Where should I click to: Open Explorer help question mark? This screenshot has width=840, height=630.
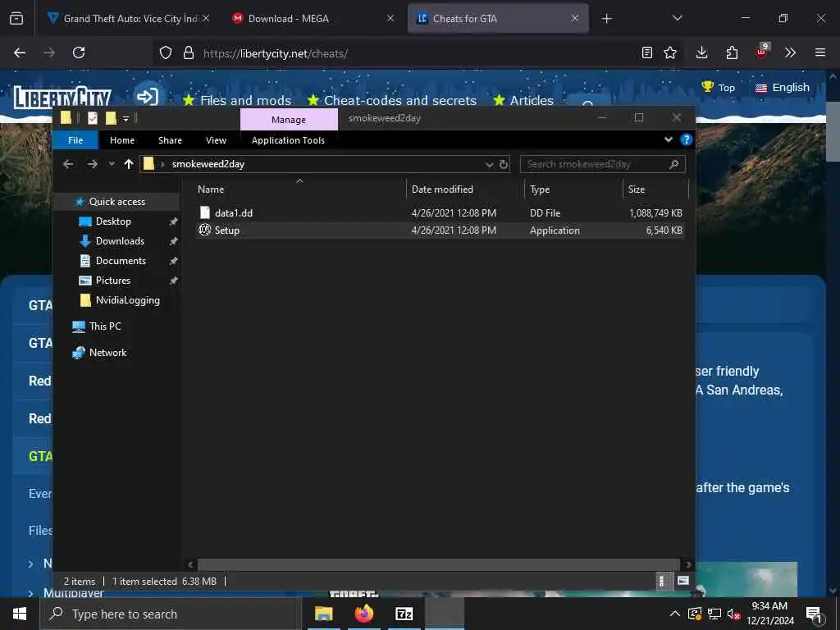pyautogui.click(x=686, y=139)
